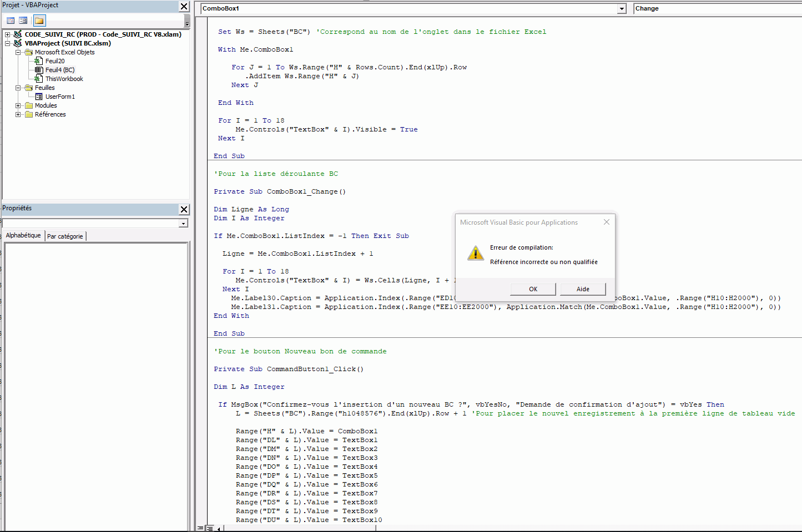Select UserForm1 under Feuilles
This screenshot has height=532, width=802.
(59, 97)
